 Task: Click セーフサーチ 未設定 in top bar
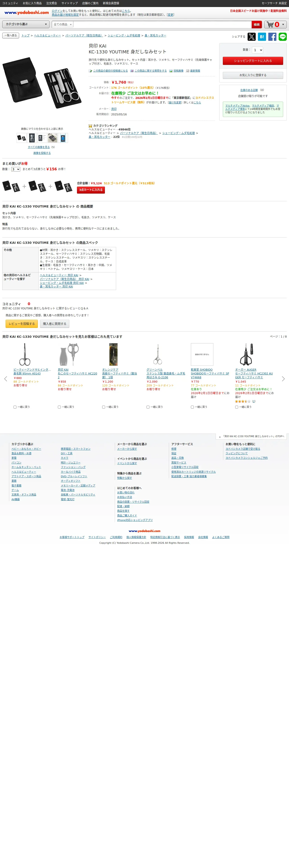(x=274, y=3)
